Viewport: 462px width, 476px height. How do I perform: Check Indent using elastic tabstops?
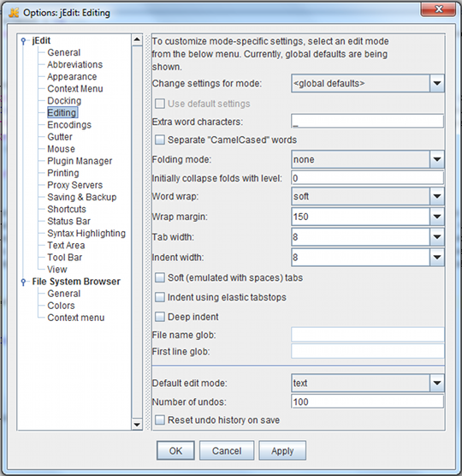pos(160,297)
